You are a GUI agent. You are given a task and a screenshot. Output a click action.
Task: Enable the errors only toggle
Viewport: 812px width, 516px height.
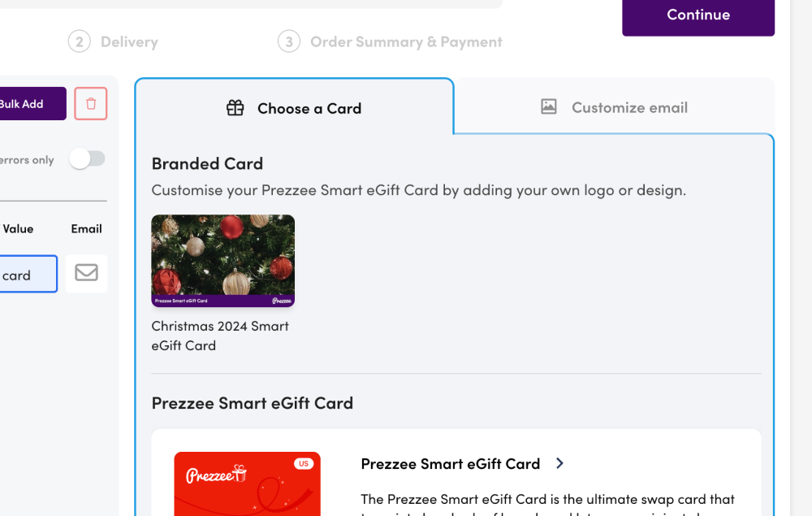87,158
